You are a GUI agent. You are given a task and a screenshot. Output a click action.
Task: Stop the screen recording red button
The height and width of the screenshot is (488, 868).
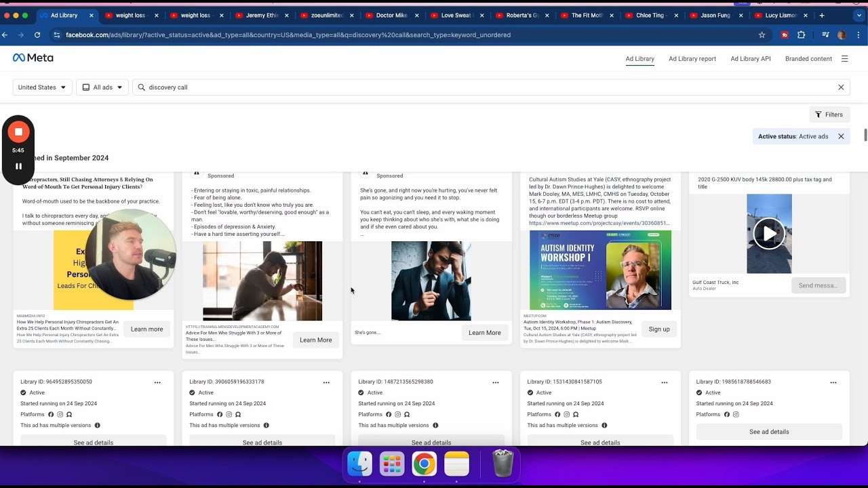(18, 131)
